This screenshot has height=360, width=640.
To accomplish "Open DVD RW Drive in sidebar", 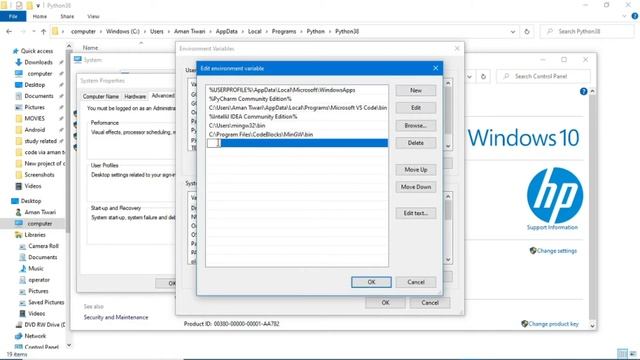I will coord(44,325).
